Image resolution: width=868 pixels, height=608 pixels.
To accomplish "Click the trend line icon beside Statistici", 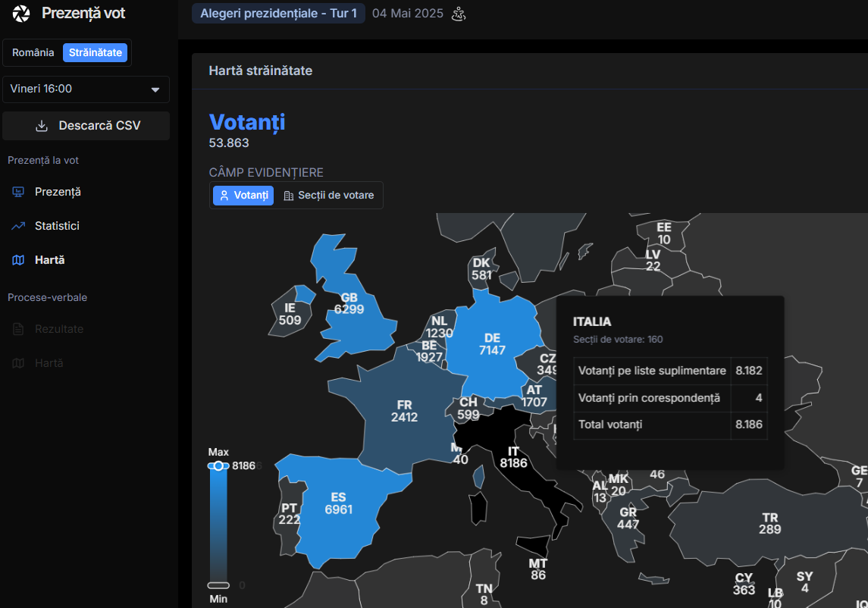I will (18, 226).
